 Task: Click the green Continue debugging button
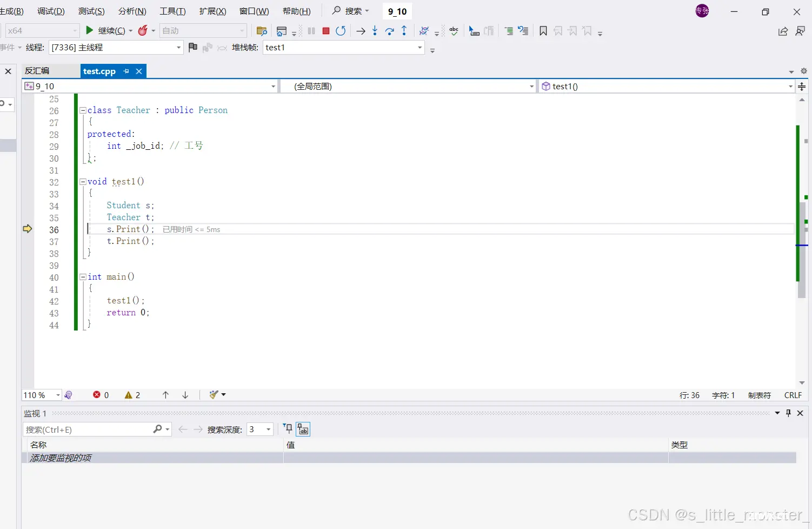pyautogui.click(x=90, y=30)
